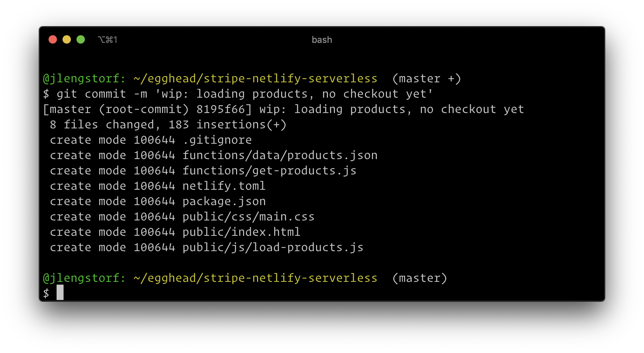Screen dimensions: 644x353
Task: Click the terminal cursor block
Action: coord(61,293)
